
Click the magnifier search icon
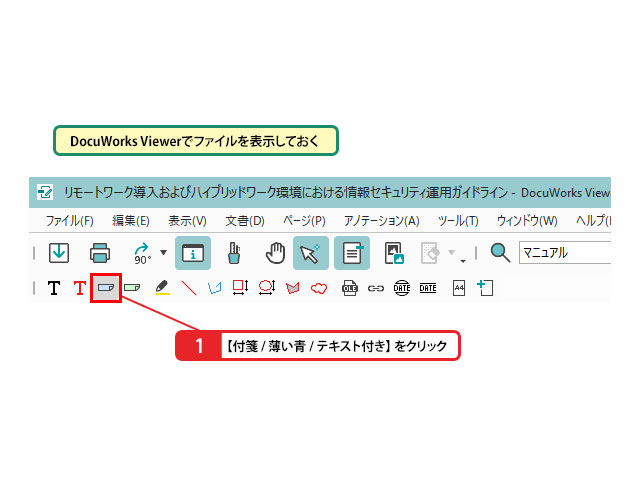(x=500, y=253)
